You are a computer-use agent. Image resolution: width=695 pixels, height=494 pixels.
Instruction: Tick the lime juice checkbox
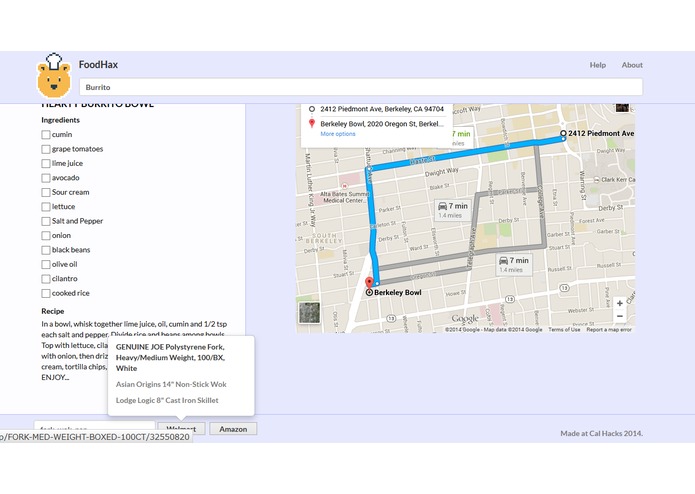(x=46, y=163)
